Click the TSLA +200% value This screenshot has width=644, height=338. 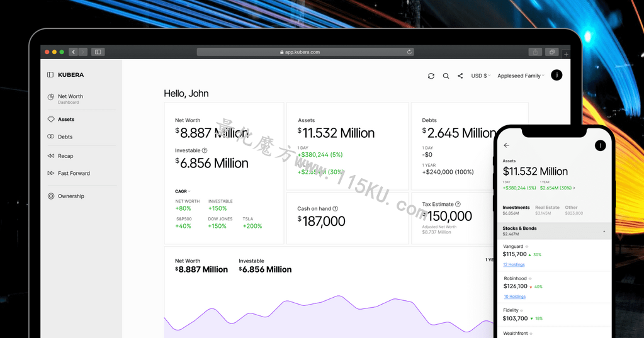[x=252, y=226]
